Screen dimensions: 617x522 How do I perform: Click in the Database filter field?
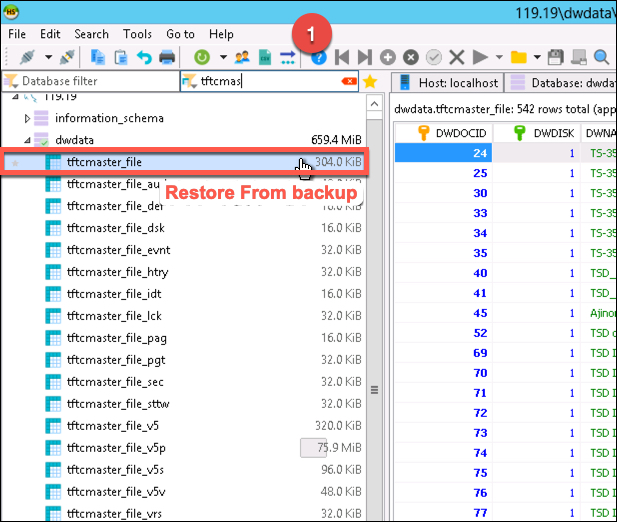pyautogui.click(x=95, y=82)
